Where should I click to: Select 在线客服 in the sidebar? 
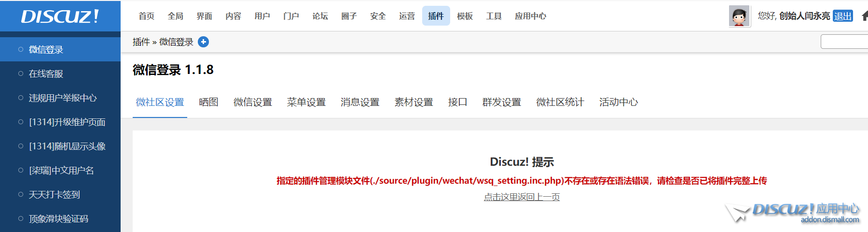click(60, 73)
